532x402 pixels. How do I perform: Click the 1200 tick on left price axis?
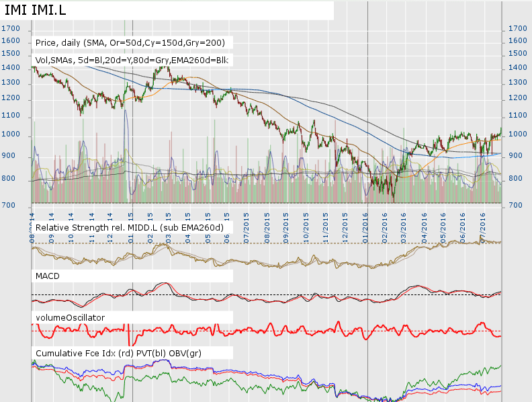[x=11, y=99]
